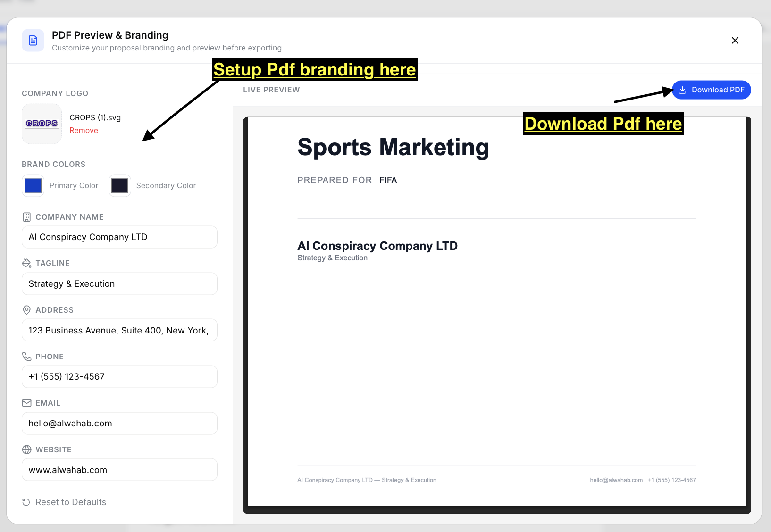Viewport: 771px width, 532px height.
Task: Click the CROPS (1).svg file name
Action: click(95, 117)
